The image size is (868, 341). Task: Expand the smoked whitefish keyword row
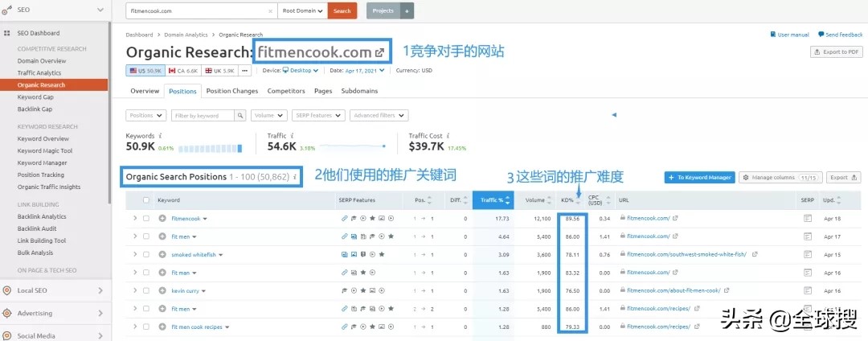[x=134, y=255]
